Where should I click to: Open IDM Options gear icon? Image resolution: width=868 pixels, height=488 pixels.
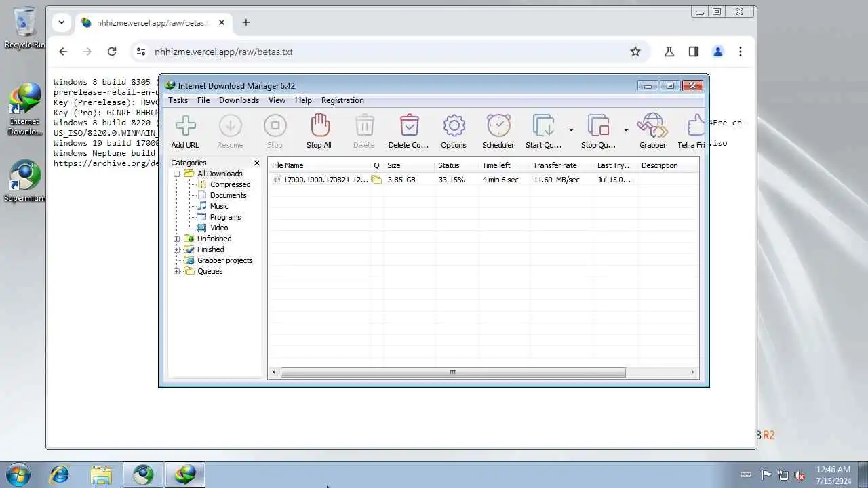click(x=454, y=126)
